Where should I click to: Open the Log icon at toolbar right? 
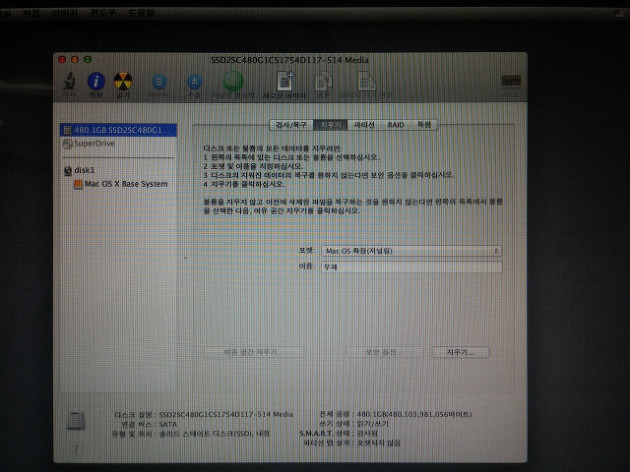pyautogui.click(x=511, y=81)
